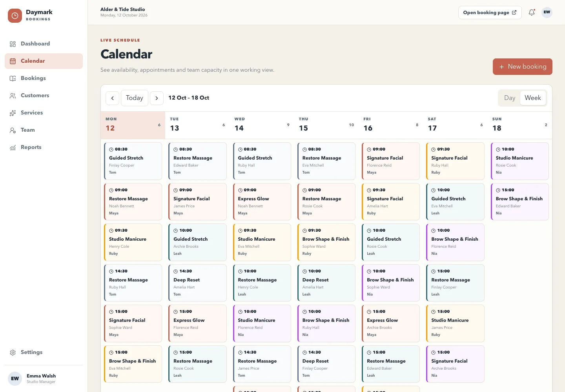This screenshot has height=392, width=565.
Task: Click the Emma Walsh avatar in sidebar
Action: (15, 379)
